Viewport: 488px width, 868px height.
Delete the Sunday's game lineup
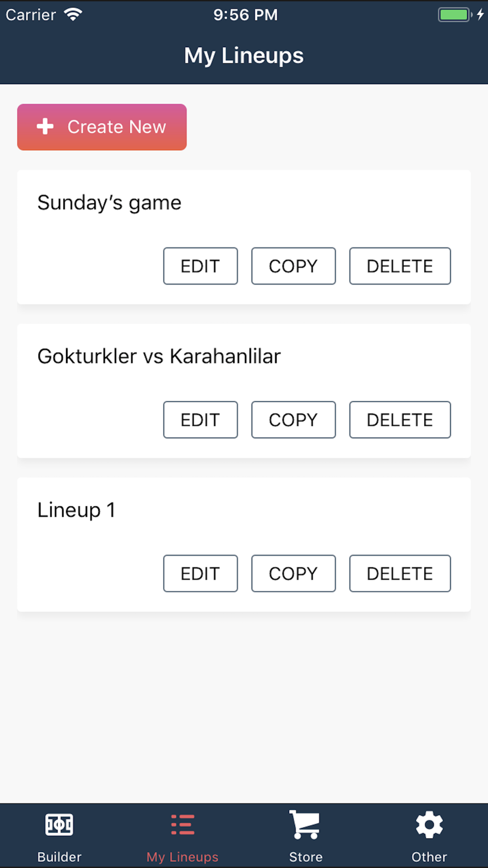[x=400, y=266]
